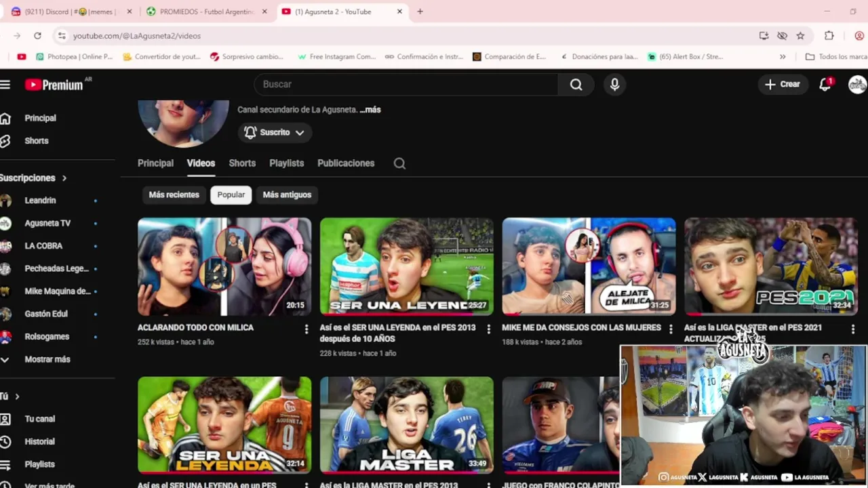Viewport: 868px width, 488px height.
Task: Click the Crear button
Action: click(782, 84)
